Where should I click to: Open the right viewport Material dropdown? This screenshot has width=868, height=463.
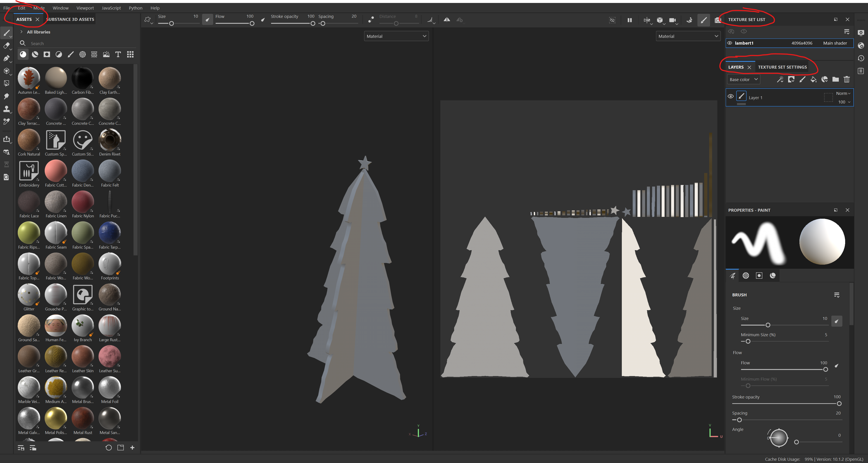coord(688,36)
